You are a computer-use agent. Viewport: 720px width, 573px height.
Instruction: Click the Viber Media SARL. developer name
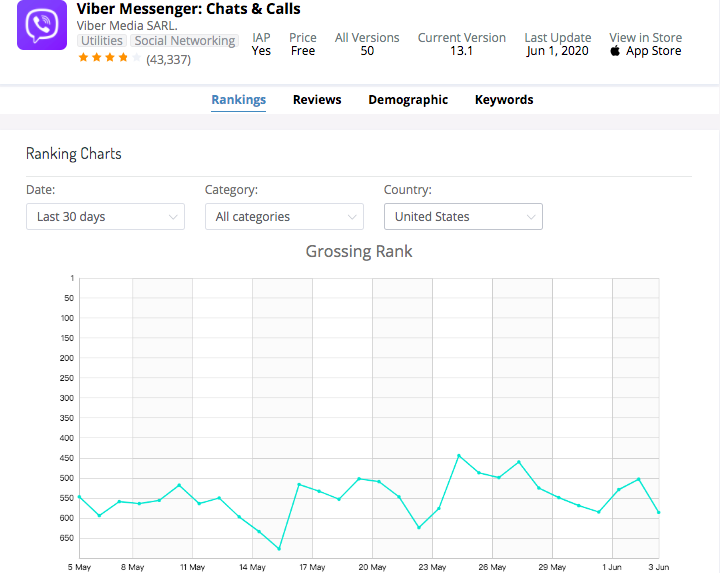(x=127, y=26)
